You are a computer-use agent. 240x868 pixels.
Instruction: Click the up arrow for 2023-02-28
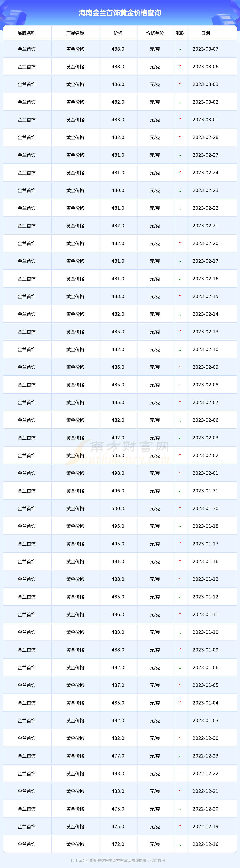click(180, 137)
